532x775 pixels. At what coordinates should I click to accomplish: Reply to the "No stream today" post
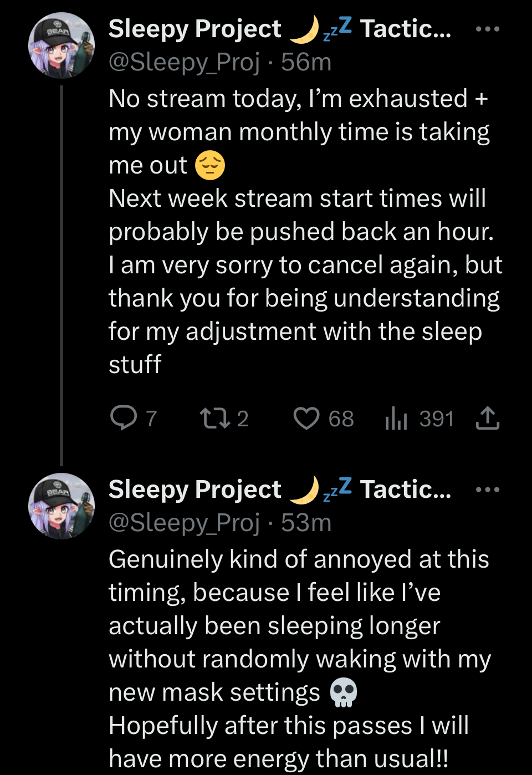tap(124, 419)
